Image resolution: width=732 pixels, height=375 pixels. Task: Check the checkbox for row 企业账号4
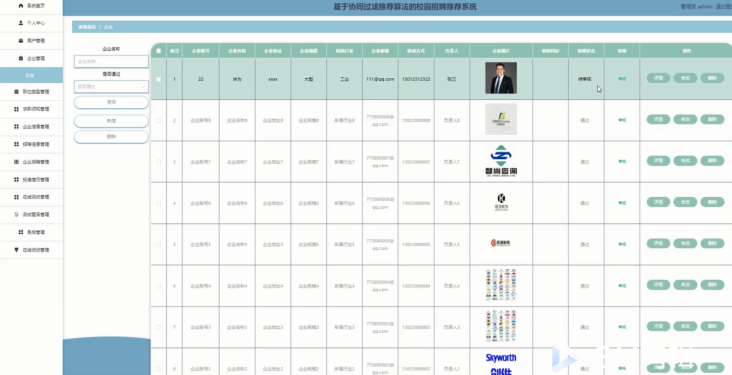pyautogui.click(x=159, y=286)
